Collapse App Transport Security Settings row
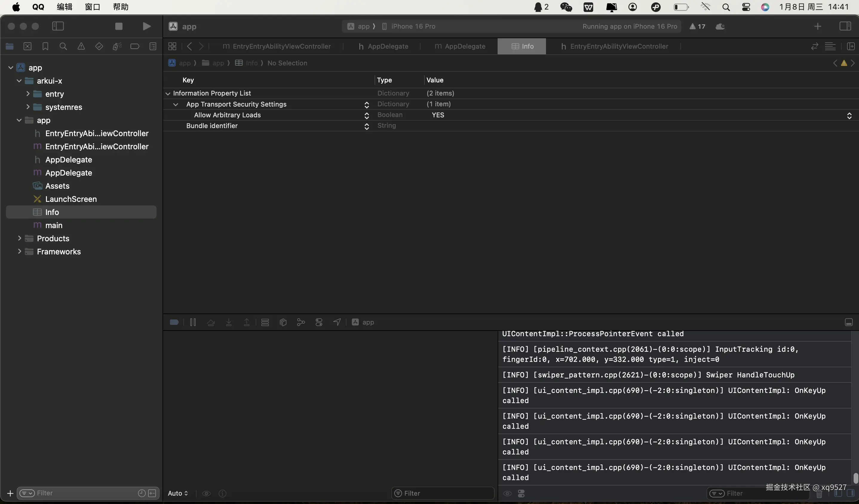Screen dimensions: 859x504 [176, 104]
